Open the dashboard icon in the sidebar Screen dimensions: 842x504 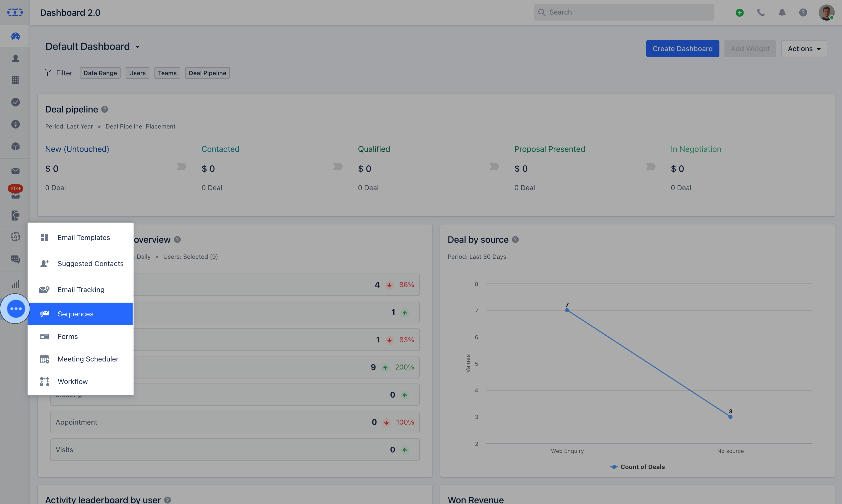(15, 36)
